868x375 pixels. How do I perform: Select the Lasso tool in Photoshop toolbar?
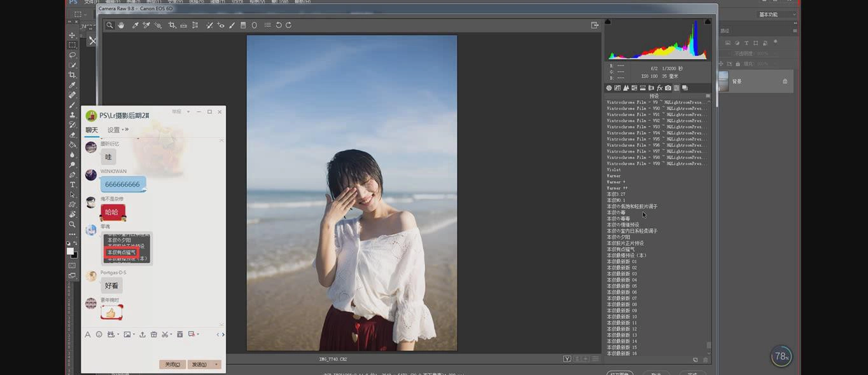click(x=73, y=55)
